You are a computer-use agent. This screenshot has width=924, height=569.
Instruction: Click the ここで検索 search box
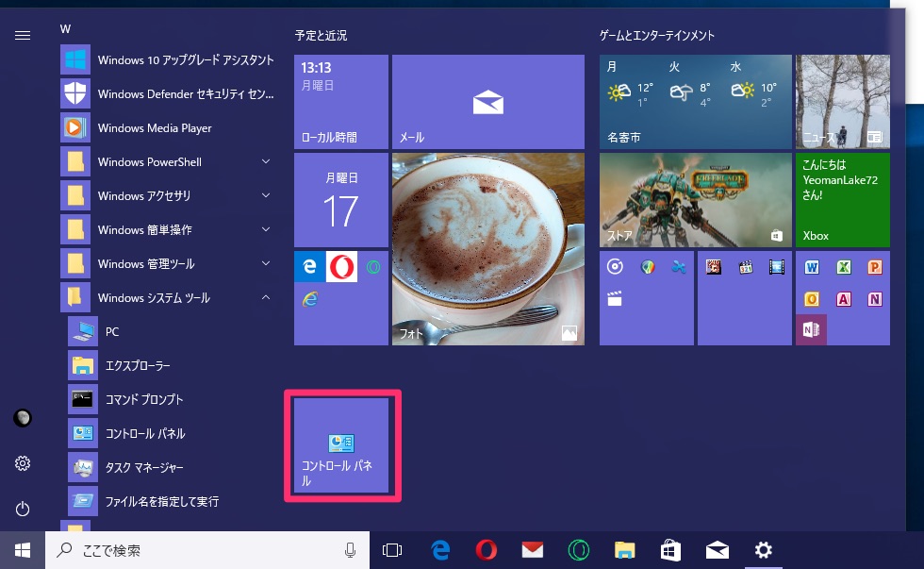click(207, 550)
